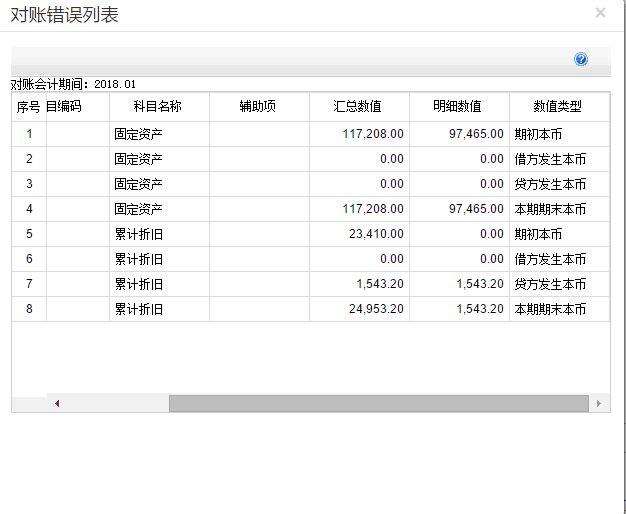Select row 1 固定资产 cell
The height and width of the screenshot is (514, 626).
coord(159,134)
